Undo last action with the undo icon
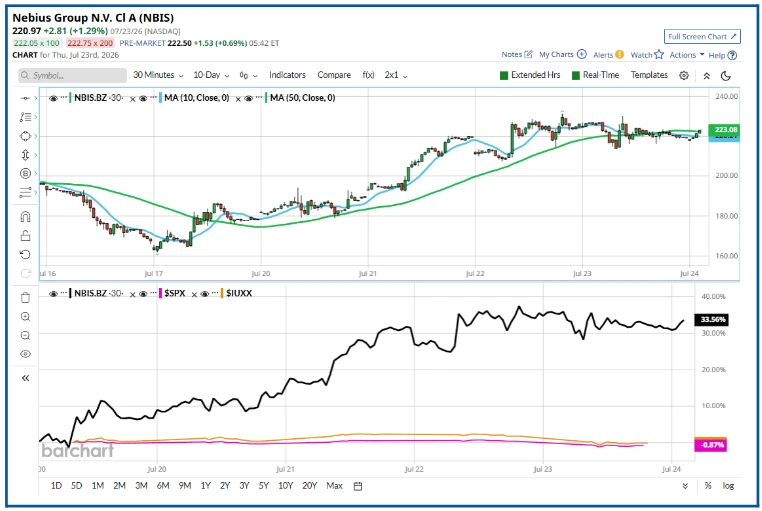 (25, 255)
